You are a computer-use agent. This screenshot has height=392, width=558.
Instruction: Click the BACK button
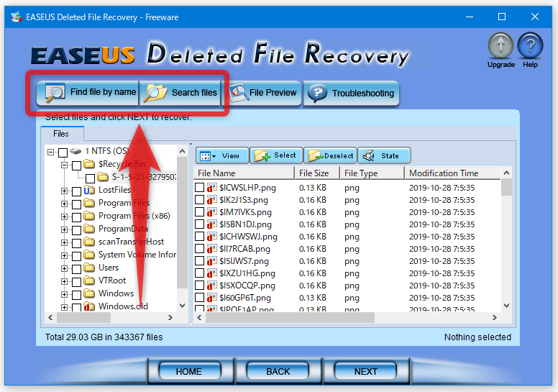coord(278,371)
